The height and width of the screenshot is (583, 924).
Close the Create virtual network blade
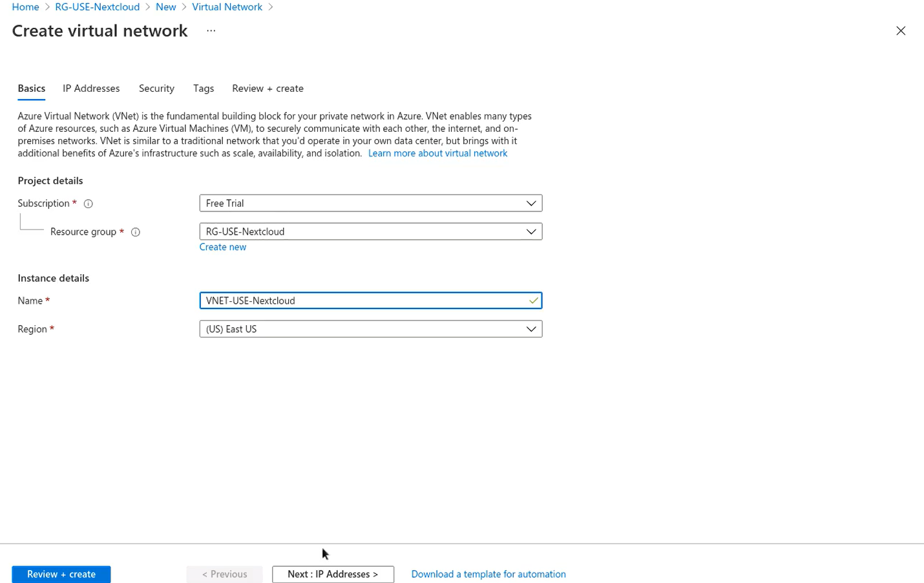tap(901, 31)
